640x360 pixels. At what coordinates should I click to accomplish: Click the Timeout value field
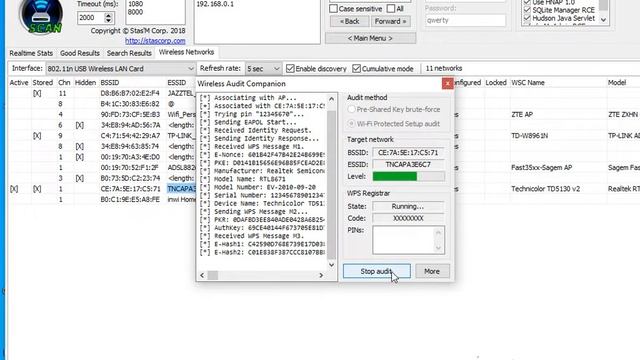[90, 18]
